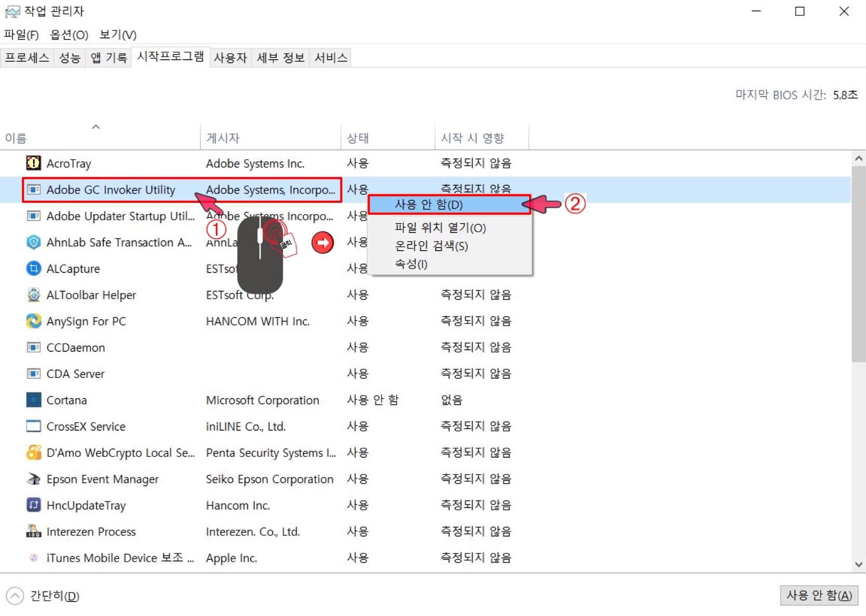Click the Epson Event Manager icon
The width and height of the screenshot is (866, 616).
click(x=33, y=478)
